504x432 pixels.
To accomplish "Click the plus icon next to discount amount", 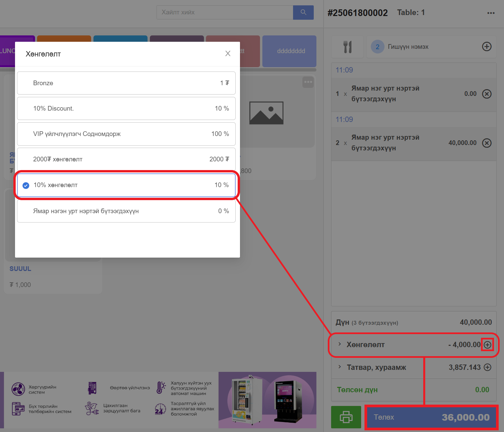I will pyautogui.click(x=487, y=345).
